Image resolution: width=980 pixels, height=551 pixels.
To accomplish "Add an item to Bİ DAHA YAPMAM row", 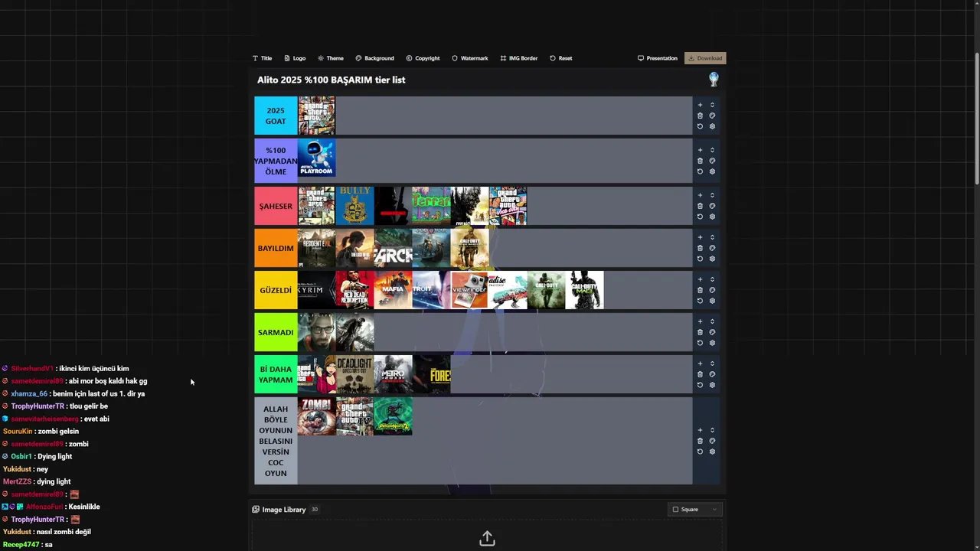I will (x=700, y=364).
